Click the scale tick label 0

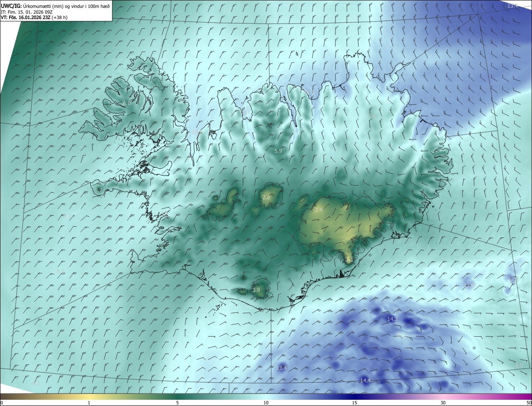2,403
